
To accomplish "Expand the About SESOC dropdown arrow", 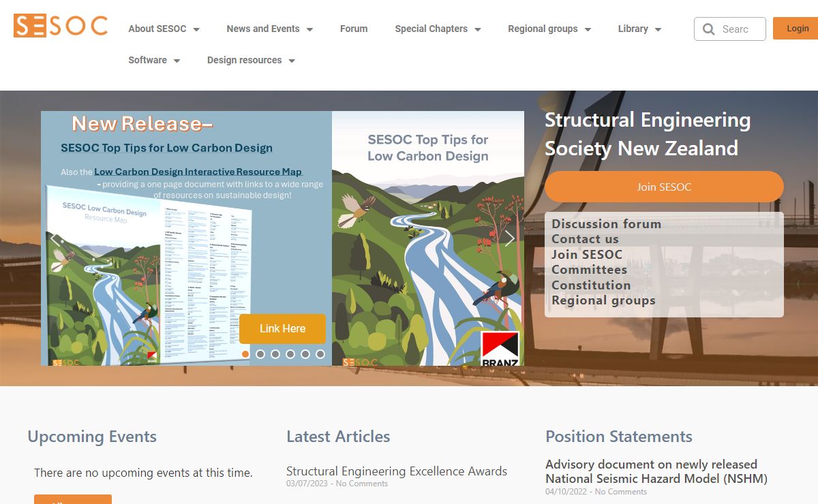I will (x=196, y=29).
